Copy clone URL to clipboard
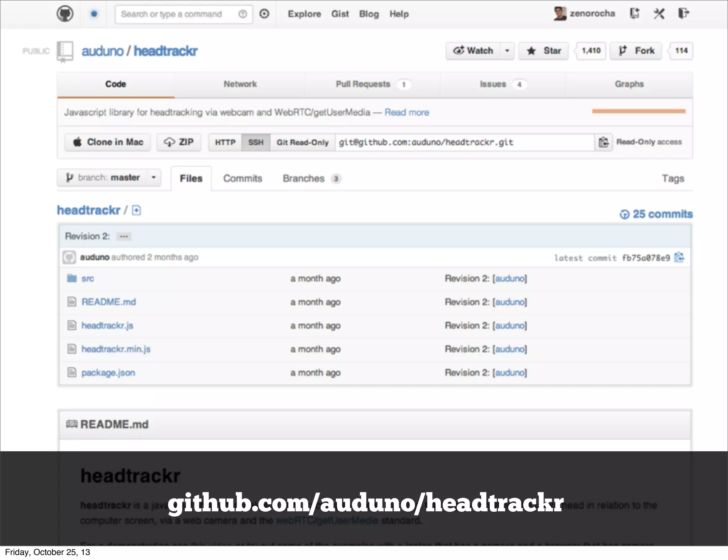This screenshot has width=728, height=560. [x=604, y=142]
